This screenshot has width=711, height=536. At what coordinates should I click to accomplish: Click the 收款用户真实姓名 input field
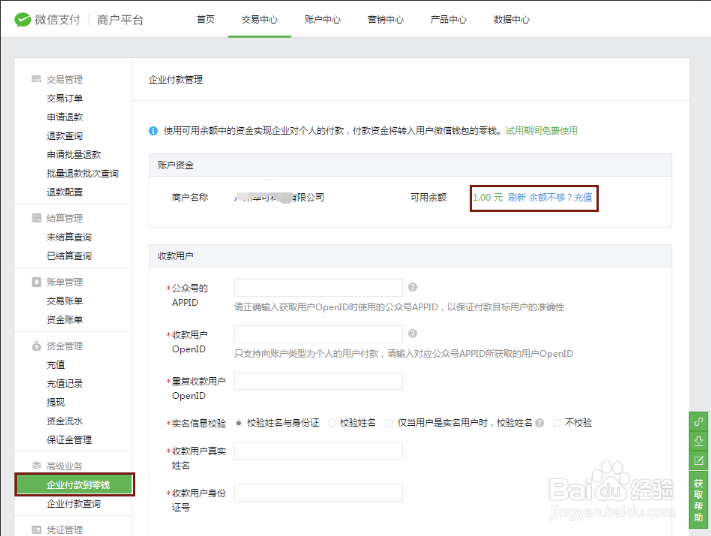coord(318,451)
